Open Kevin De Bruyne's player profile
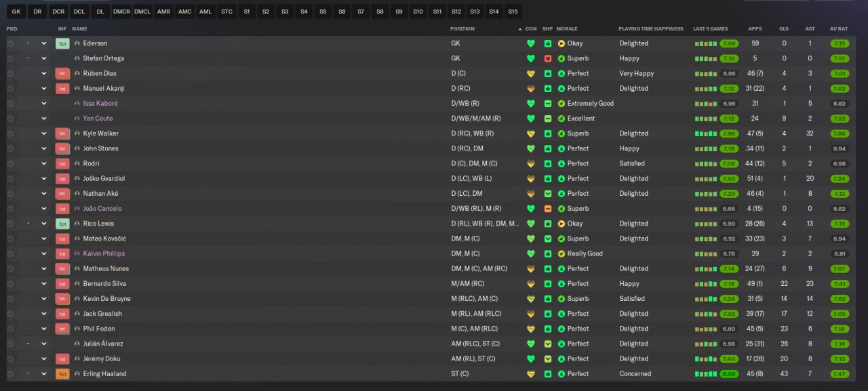This screenshot has width=868, height=391. tap(106, 299)
